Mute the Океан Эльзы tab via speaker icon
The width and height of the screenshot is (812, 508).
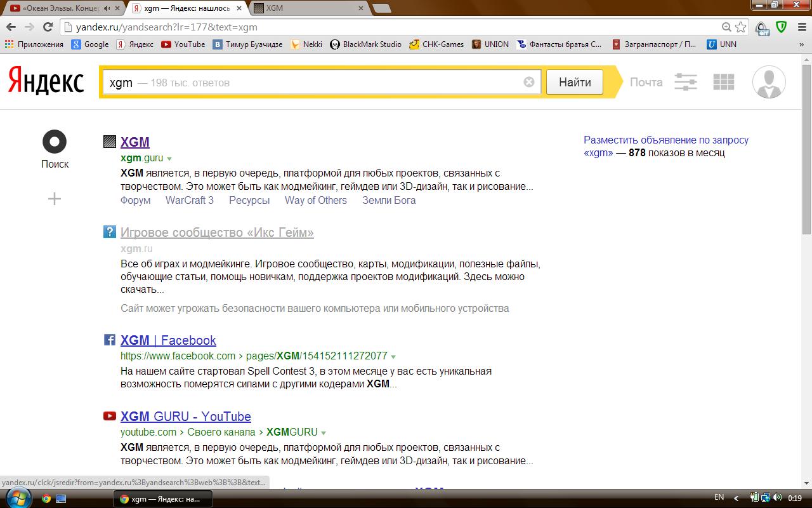107,9
